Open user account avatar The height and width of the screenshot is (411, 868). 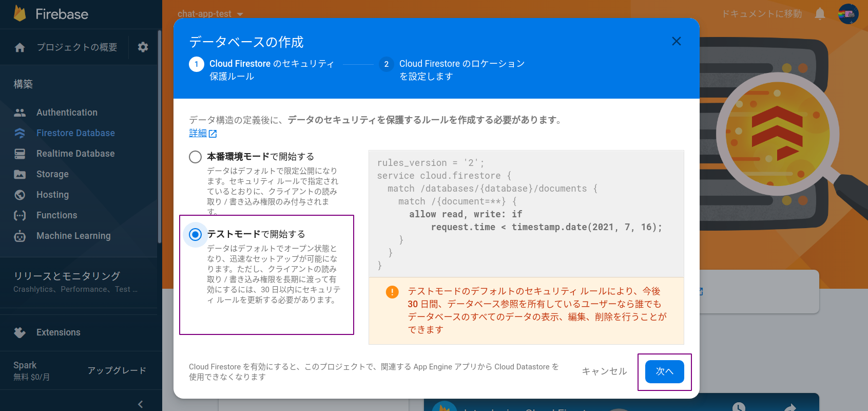pos(848,14)
